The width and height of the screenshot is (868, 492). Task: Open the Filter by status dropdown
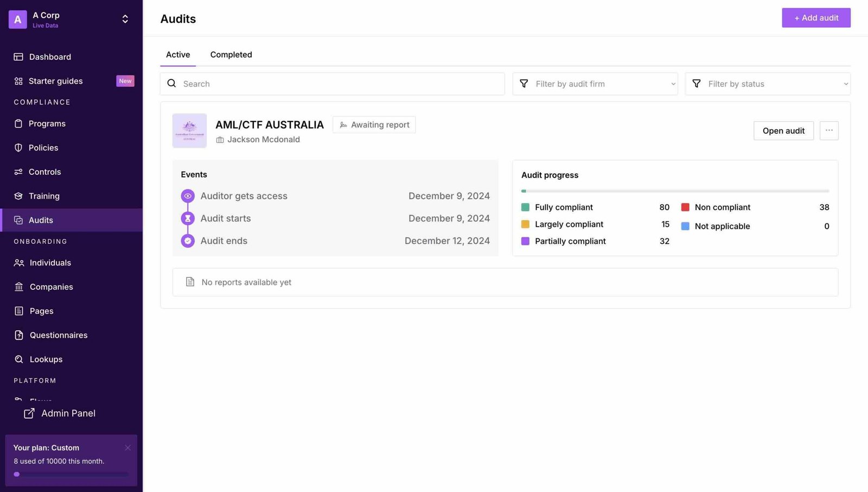point(768,84)
